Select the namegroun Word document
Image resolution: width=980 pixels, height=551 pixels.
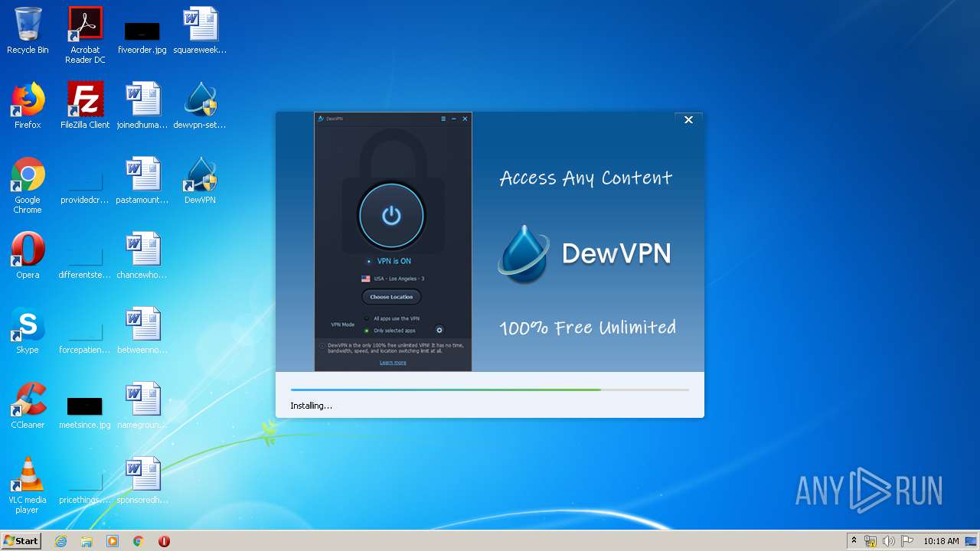pyautogui.click(x=142, y=406)
